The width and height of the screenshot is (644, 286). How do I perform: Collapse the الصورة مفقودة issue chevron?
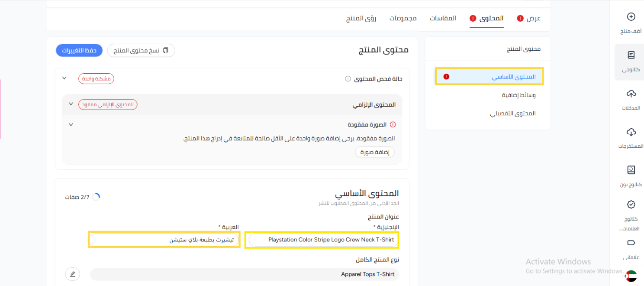pos(71,124)
